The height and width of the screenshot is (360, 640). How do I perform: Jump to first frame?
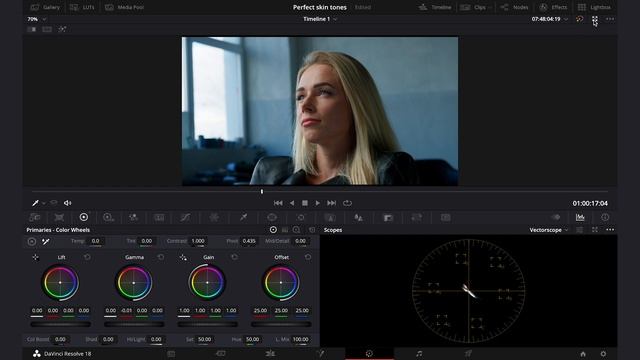(x=278, y=203)
